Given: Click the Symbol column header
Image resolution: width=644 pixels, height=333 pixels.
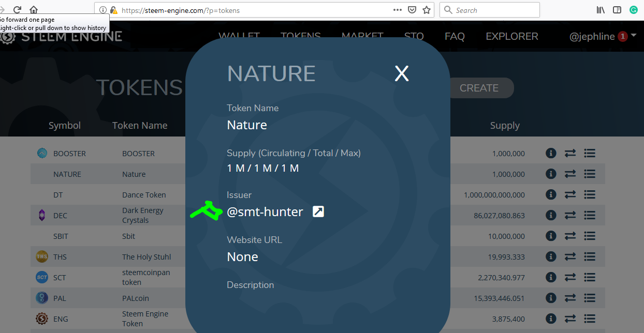Looking at the screenshot, I should tap(65, 125).
